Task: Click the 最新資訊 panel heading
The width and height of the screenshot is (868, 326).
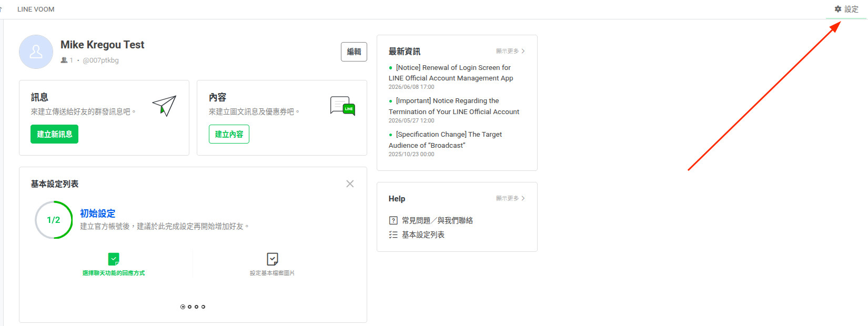Action: pos(405,51)
